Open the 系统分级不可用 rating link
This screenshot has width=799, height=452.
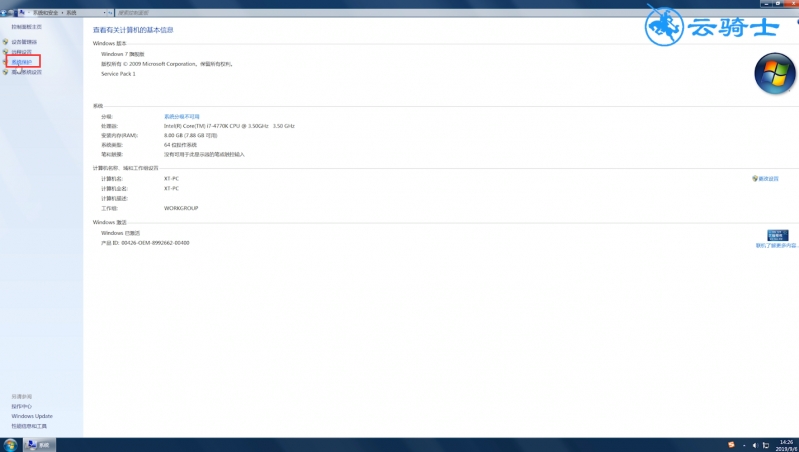[181, 117]
